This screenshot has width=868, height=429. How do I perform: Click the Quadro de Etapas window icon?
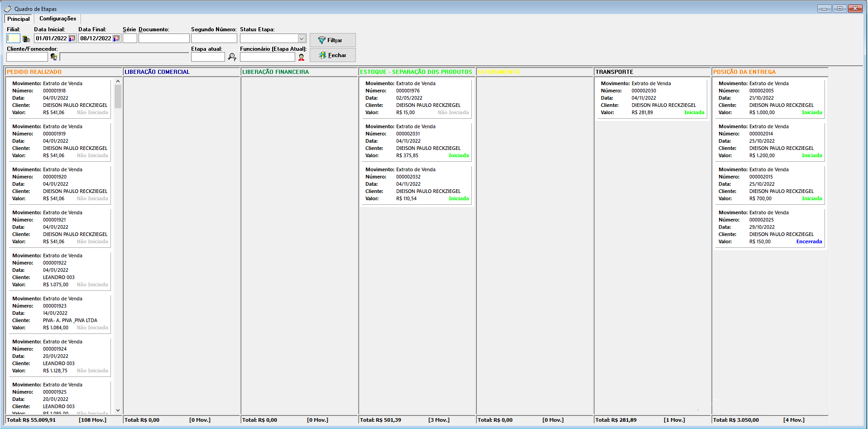click(8, 9)
